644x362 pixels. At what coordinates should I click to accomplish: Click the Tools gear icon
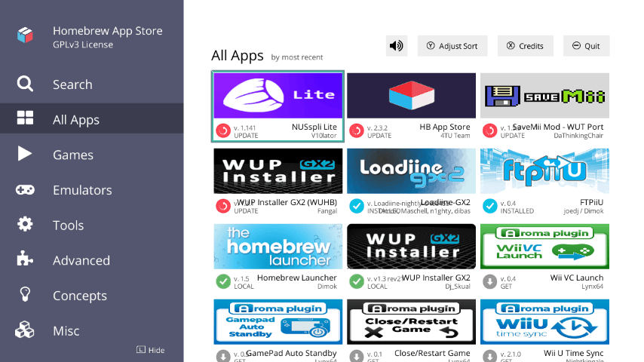click(25, 225)
